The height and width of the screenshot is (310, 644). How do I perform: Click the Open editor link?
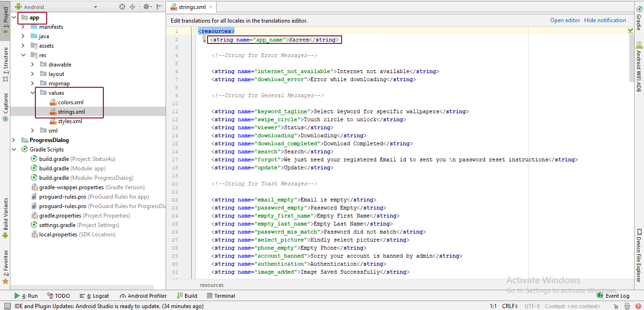(x=565, y=20)
